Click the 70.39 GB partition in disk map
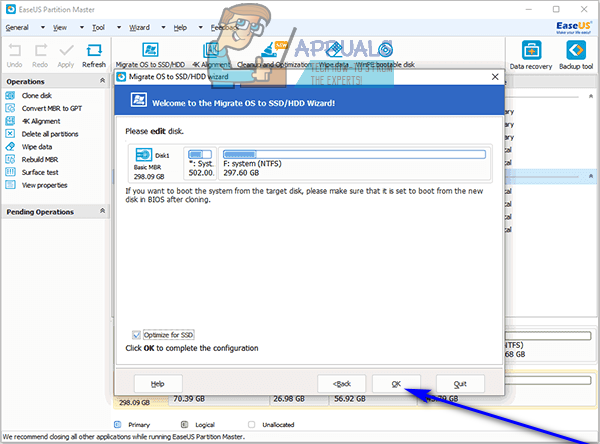Image resolution: width=600 pixels, height=444 pixels. pyautogui.click(x=218, y=399)
